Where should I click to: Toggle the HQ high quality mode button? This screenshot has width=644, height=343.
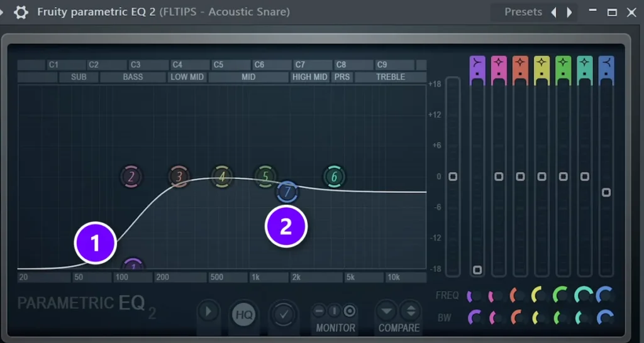click(244, 315)
